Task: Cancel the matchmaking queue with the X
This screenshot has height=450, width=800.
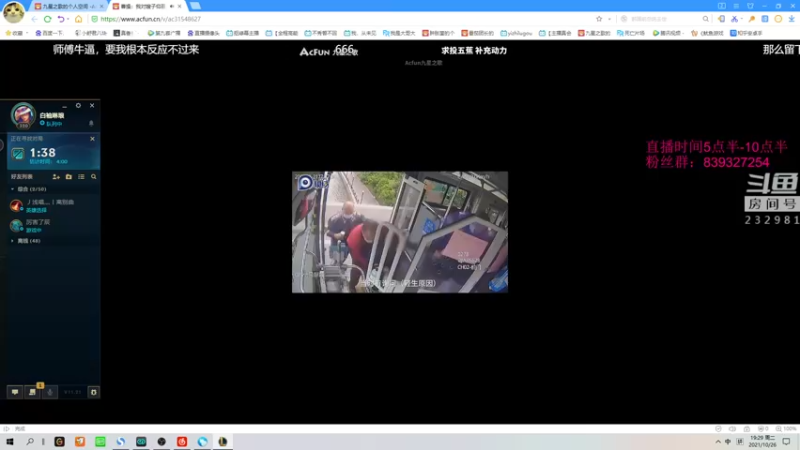Action: pos(92,139)
